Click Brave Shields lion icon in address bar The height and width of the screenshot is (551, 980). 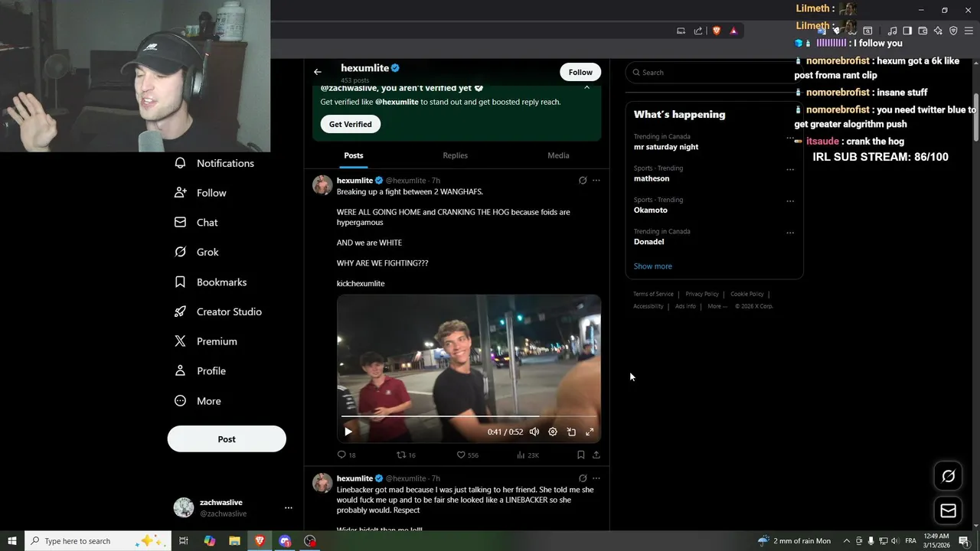(717, 31)
